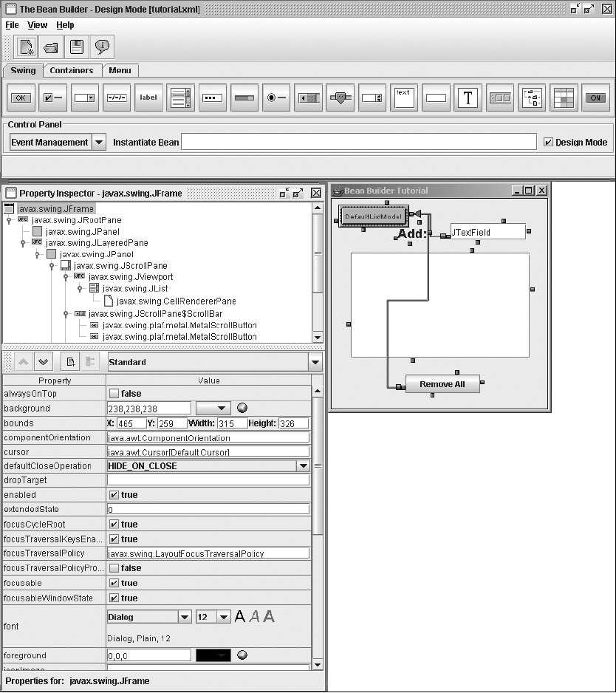
Task: Toggle the focusable checkbox
Action: point(114,583)
